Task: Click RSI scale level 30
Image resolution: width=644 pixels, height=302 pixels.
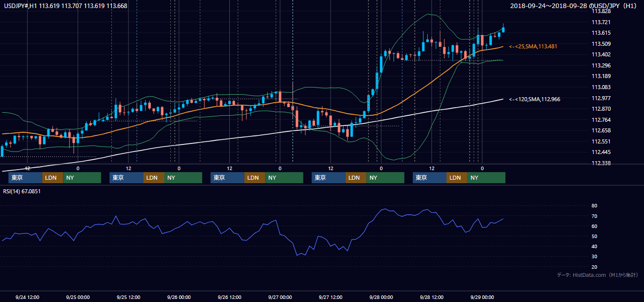Action: tap(595, 257)
